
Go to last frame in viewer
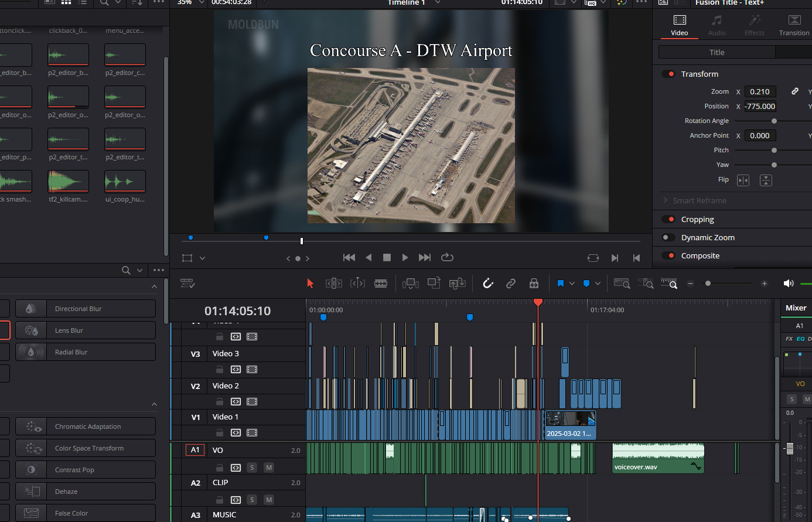(425, 257)
